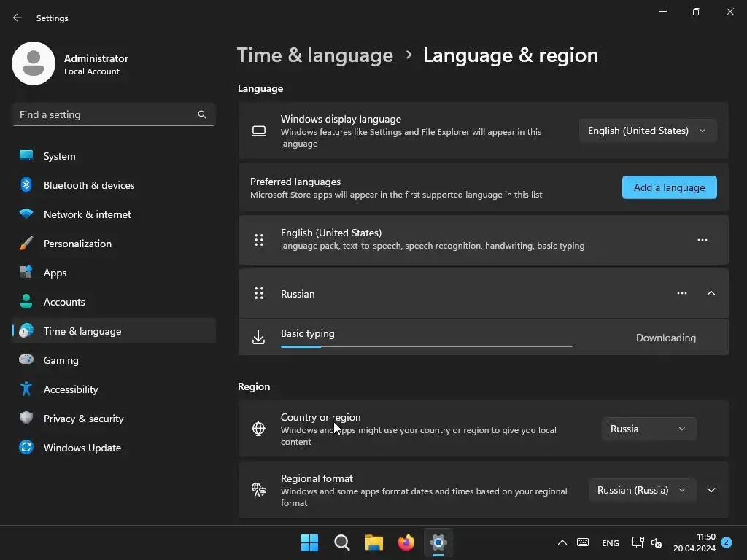The image size is (747, 560).
Task: Click the Preferred languages heading text
Action: click(295, 182)
